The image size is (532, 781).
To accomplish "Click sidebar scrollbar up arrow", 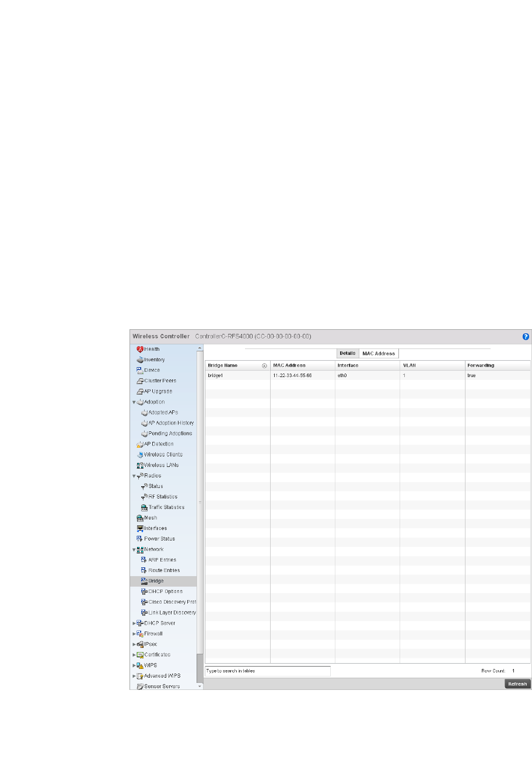I will point(200,348).
